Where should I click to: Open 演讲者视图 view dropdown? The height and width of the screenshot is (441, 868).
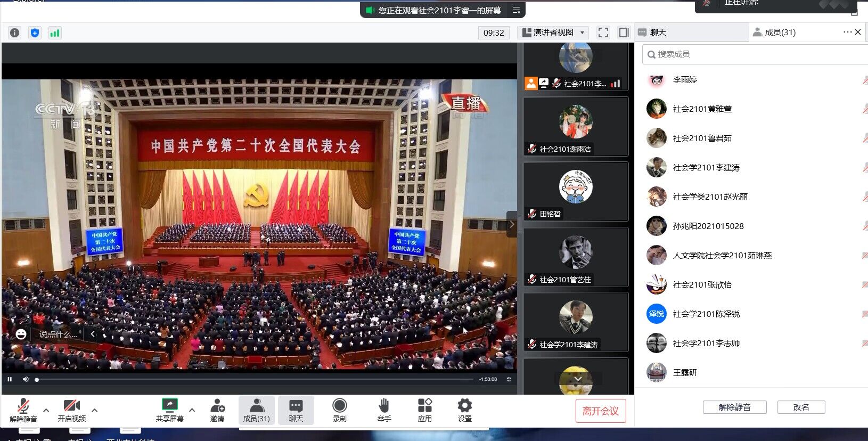pos(553,32)
